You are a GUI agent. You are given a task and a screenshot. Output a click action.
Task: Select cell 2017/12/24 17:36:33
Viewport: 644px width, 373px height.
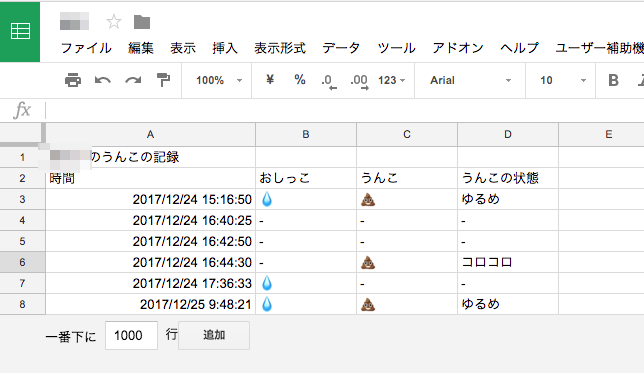click(x=150, y=283)
